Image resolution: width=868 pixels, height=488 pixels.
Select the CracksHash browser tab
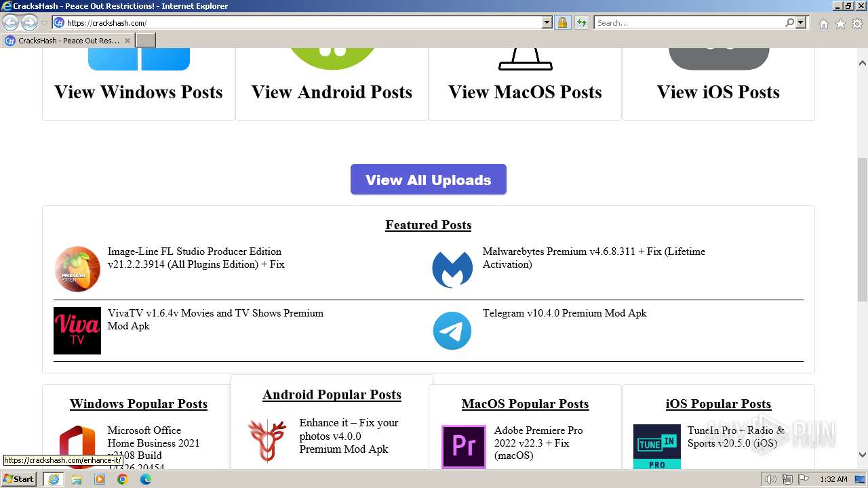68,41
